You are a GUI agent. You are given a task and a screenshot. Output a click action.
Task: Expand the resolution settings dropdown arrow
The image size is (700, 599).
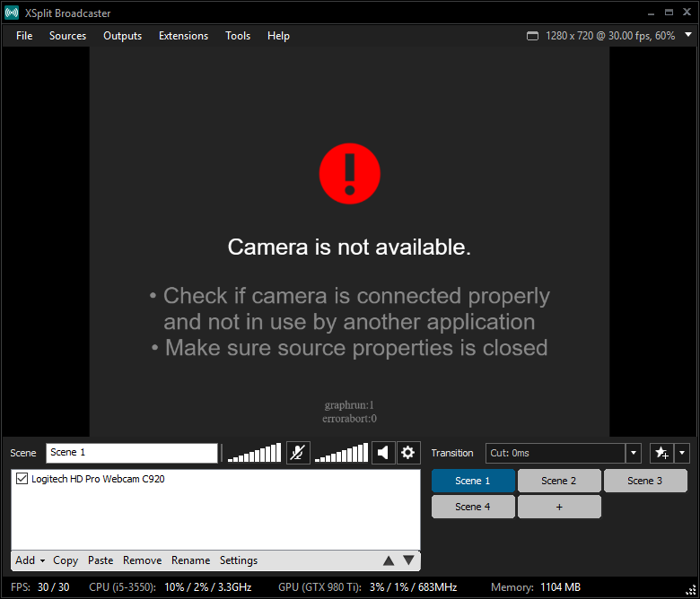click(688, 35)
